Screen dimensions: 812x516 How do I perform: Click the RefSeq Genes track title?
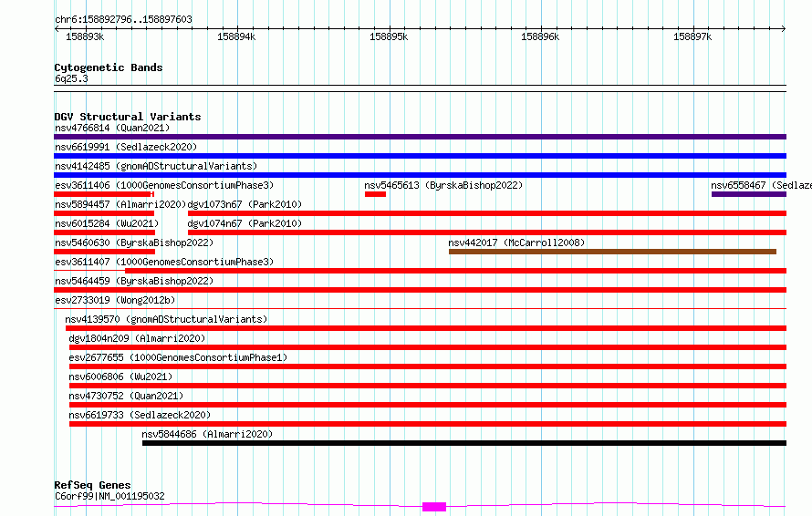click(92, 485)
